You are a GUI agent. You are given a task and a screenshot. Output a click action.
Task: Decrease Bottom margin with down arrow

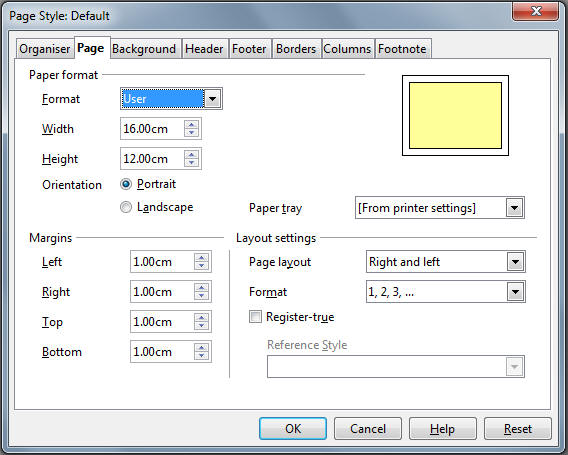point(201,356)
